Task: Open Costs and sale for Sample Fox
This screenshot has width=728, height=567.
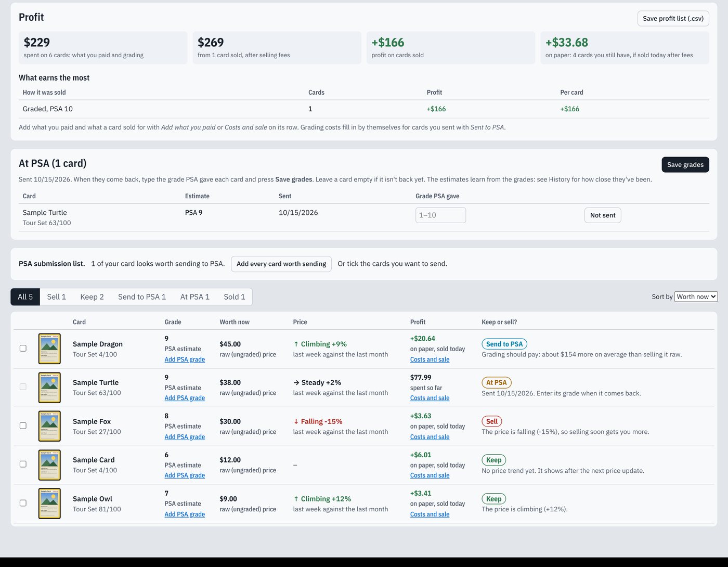Action: coord(430,437)
